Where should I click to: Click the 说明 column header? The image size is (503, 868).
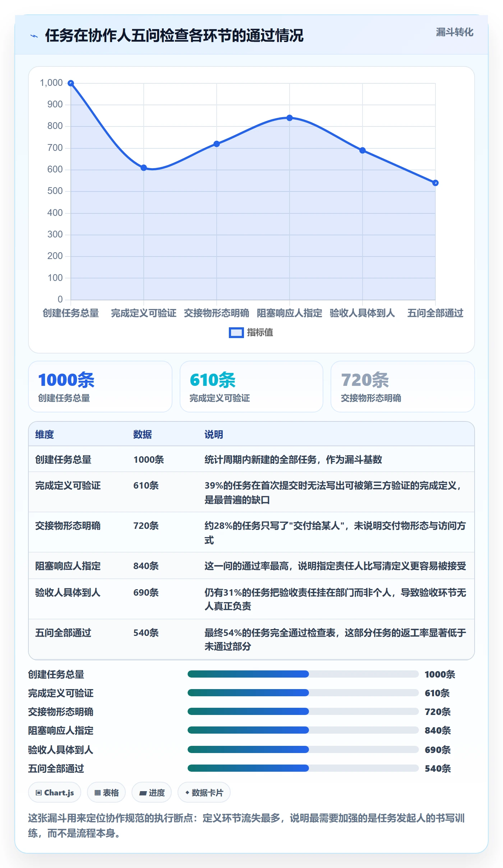[x=214, y=434]
